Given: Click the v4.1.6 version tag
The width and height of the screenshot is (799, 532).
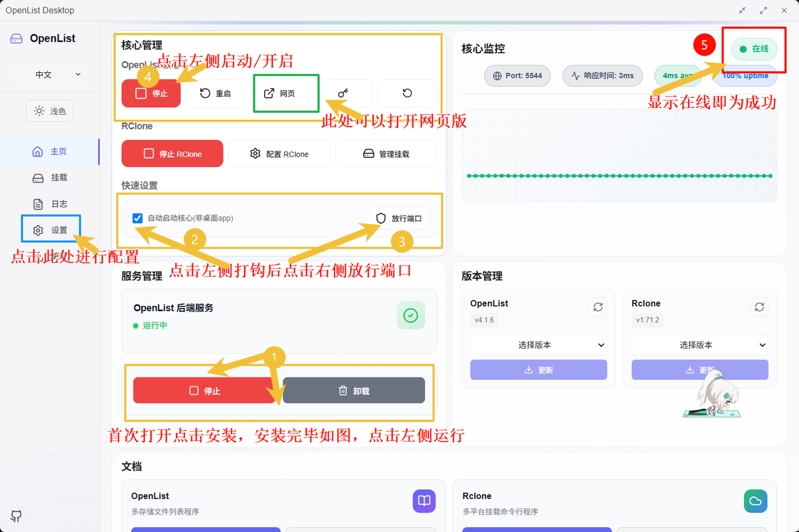Looking at the screenshot, I should 484,320.
